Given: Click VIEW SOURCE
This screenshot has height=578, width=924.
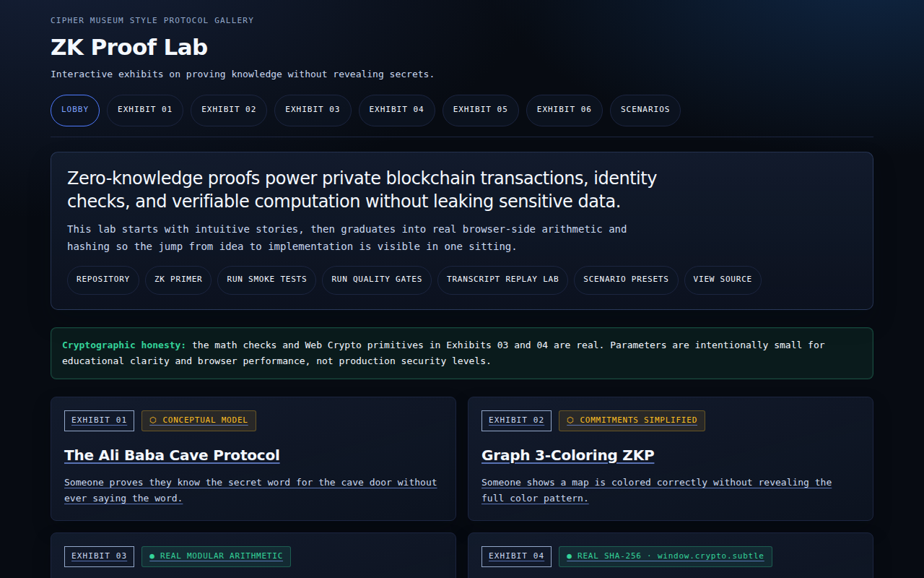Looking at the screenshot, I should (x=723, y=280).
